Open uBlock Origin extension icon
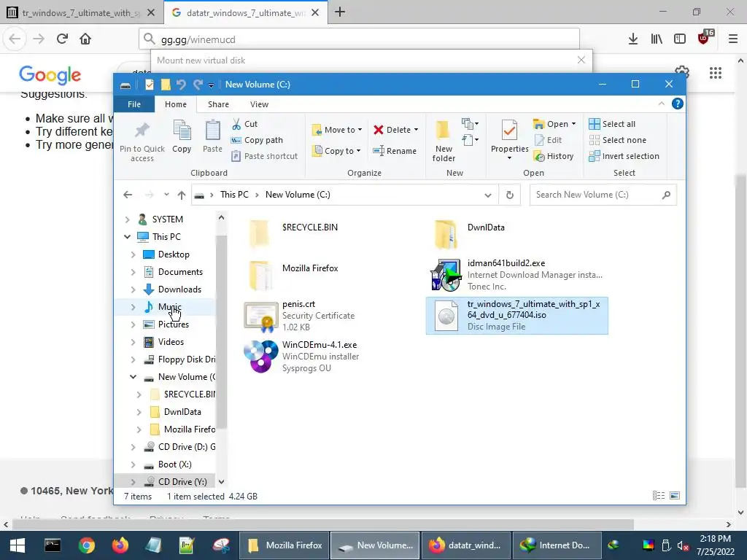Viewport: 747px width, 560px height. point(704,39)
